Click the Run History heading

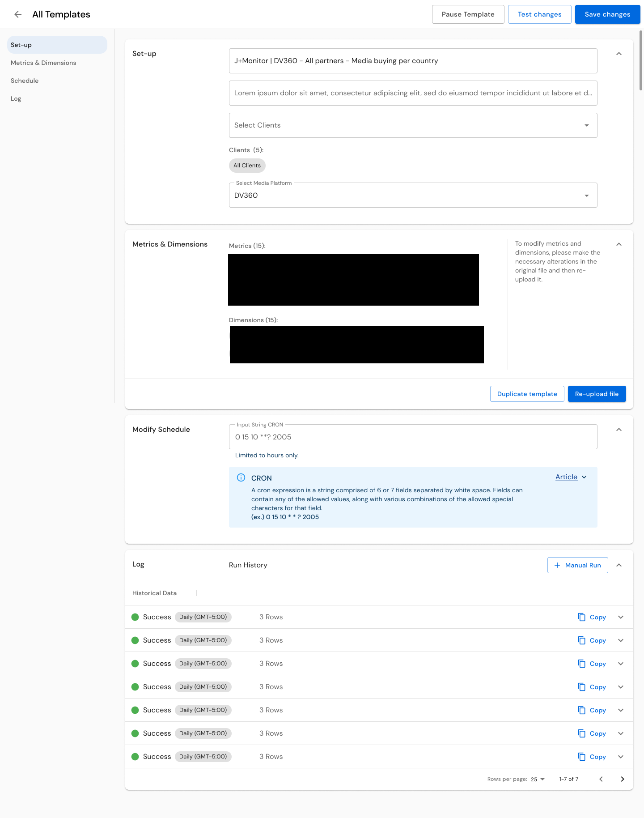248,565
